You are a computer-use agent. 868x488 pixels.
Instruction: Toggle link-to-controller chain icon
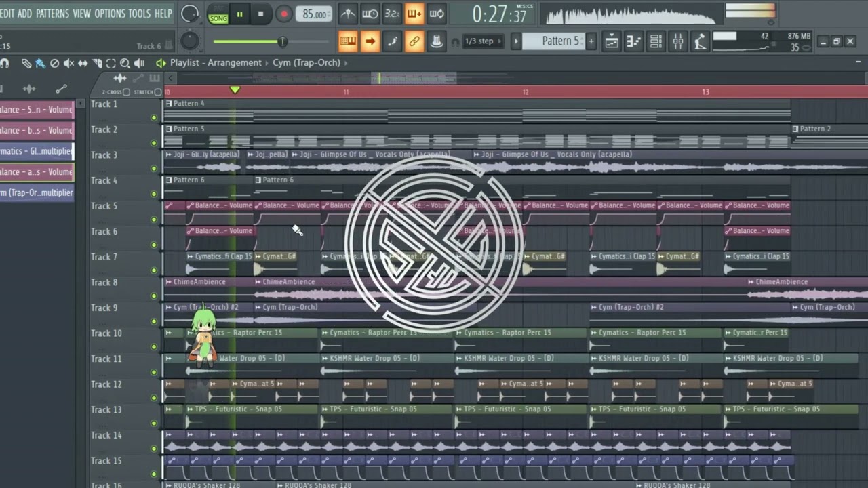[x=414, y=41]
